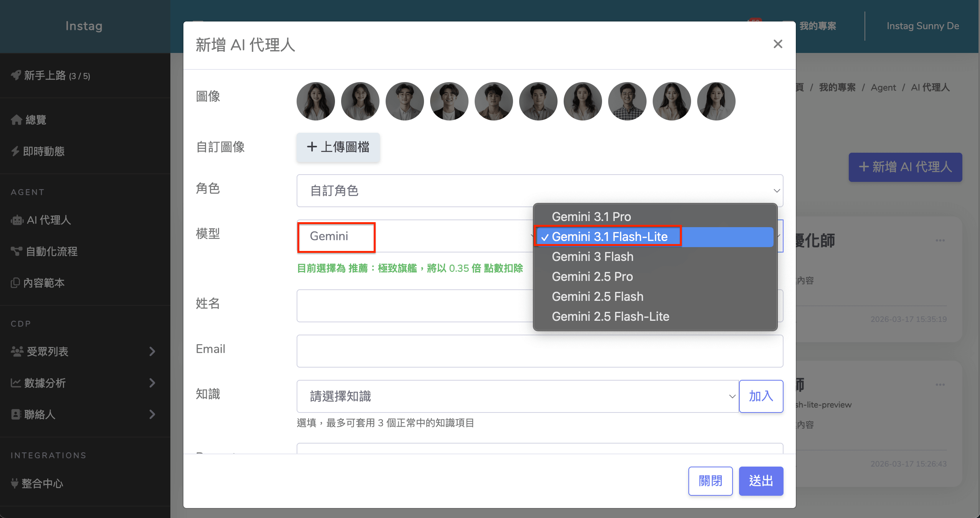Select the first avatar portrait
The image size is (980, 518).
[315, 101]
